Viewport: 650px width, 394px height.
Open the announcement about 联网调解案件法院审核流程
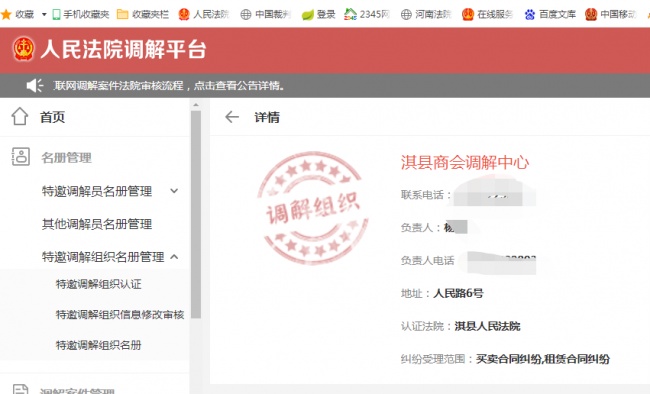(x=169, y=85)
